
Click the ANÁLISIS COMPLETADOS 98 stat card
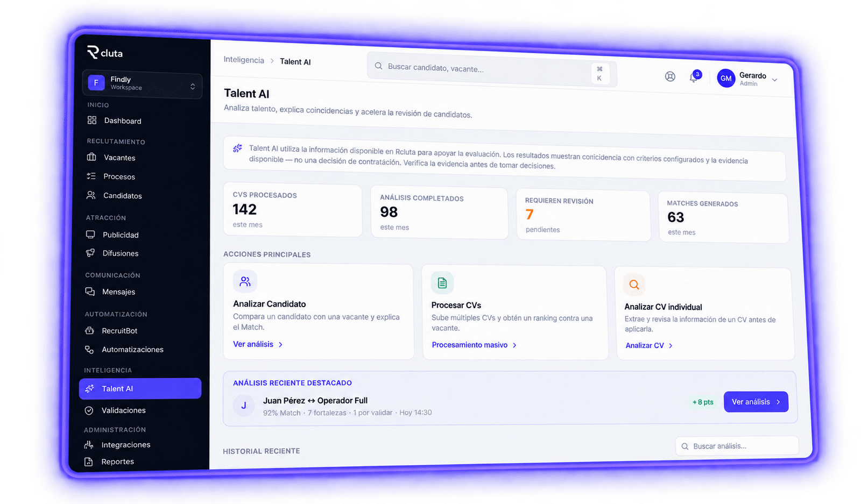coord(439,213)
